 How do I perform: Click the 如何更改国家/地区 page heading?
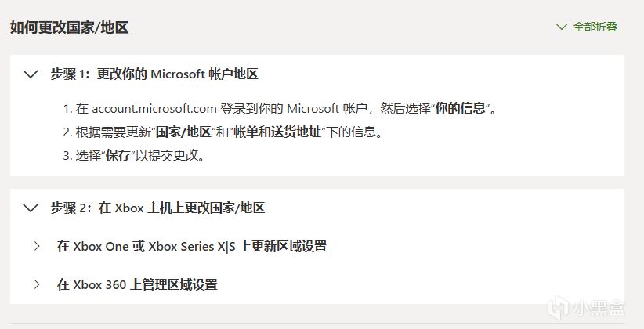pyautogui.click(x=69, y=27)
